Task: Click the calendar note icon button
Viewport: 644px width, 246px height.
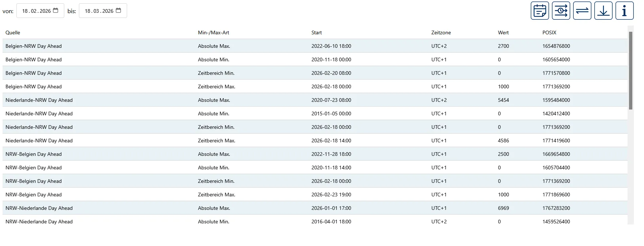Action: coord(540,11)
